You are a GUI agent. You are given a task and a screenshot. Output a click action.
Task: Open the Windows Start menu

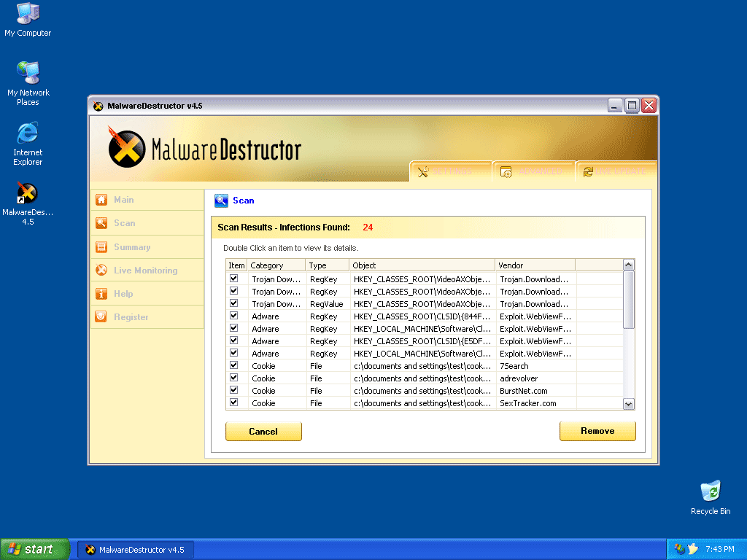point(34,549)
